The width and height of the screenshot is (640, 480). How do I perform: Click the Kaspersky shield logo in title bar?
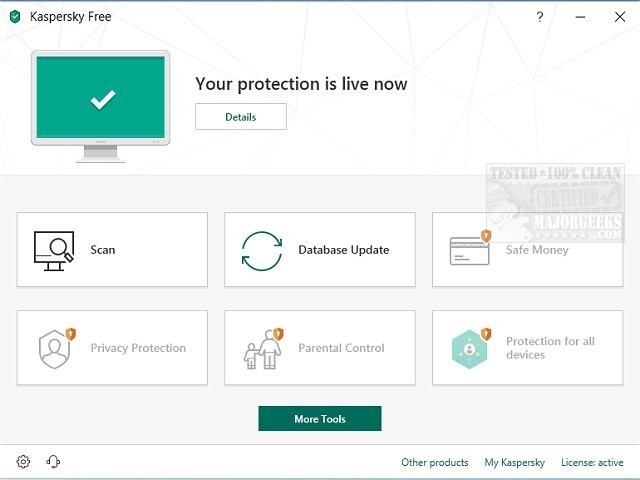coord(15,17)
